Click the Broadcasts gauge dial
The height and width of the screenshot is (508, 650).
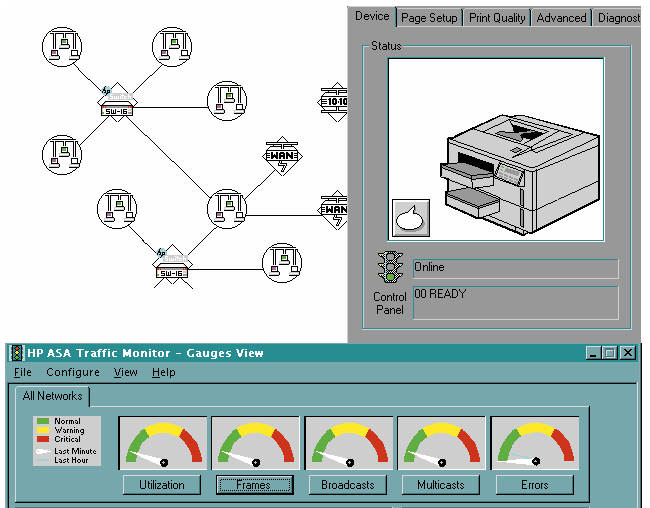click(349, 443)
